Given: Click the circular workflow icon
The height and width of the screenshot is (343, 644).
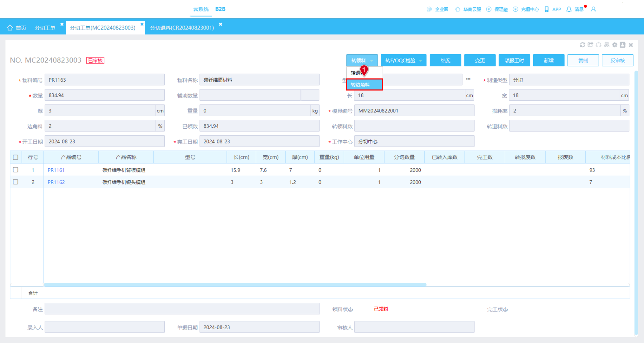Looking at the screenshot, I should 599,45.
